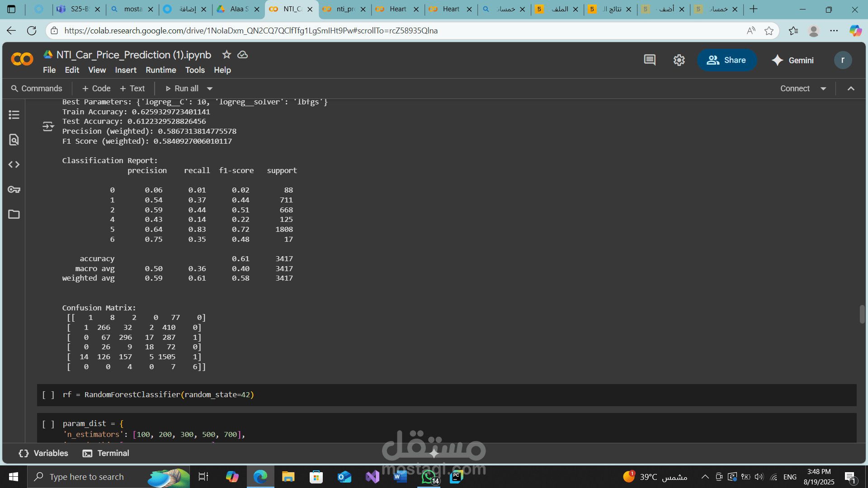Screen dimensions: 868x488
Task: Open the Help menu
Action: 222,70
